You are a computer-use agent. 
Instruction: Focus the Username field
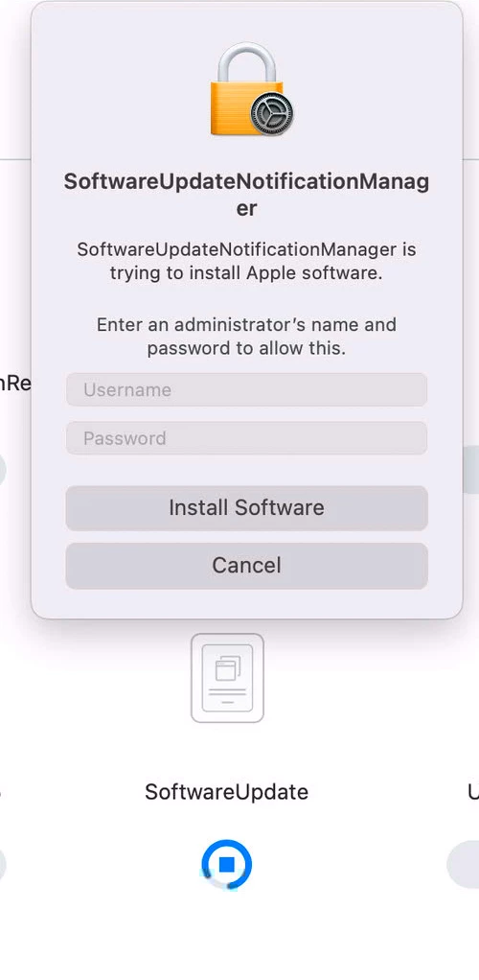click(246, 390)
